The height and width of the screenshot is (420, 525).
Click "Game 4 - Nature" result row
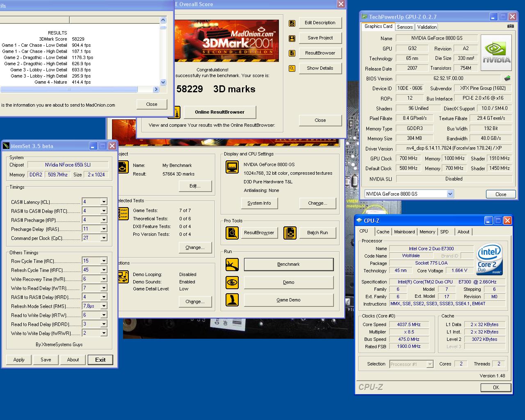[64, 82]
